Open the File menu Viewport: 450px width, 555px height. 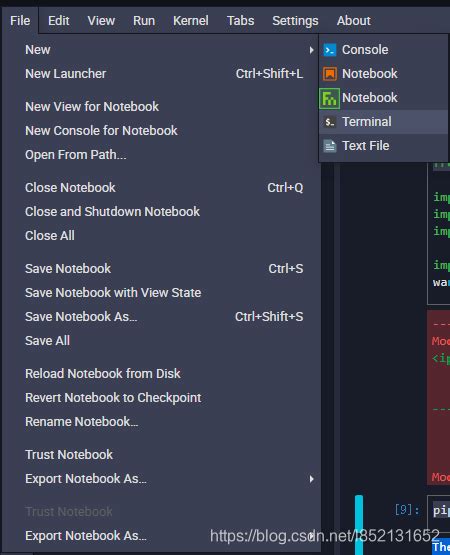pyautogui.click(x=20, y=21)
